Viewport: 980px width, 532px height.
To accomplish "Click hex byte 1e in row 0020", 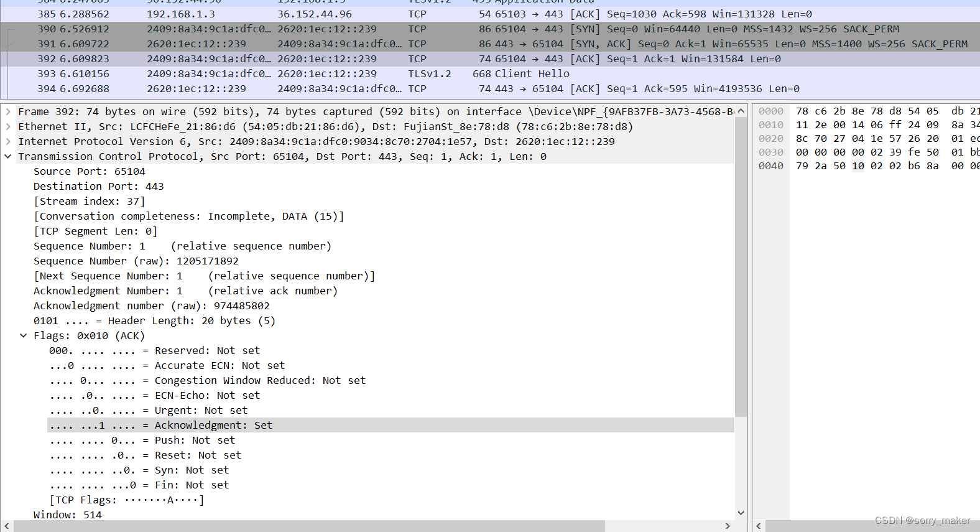I will [x=877, y=139].
